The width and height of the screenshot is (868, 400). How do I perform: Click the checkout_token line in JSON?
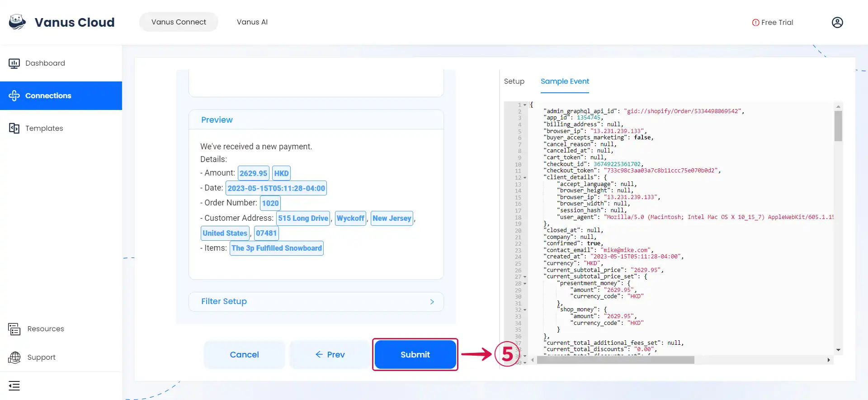(632, 171)
